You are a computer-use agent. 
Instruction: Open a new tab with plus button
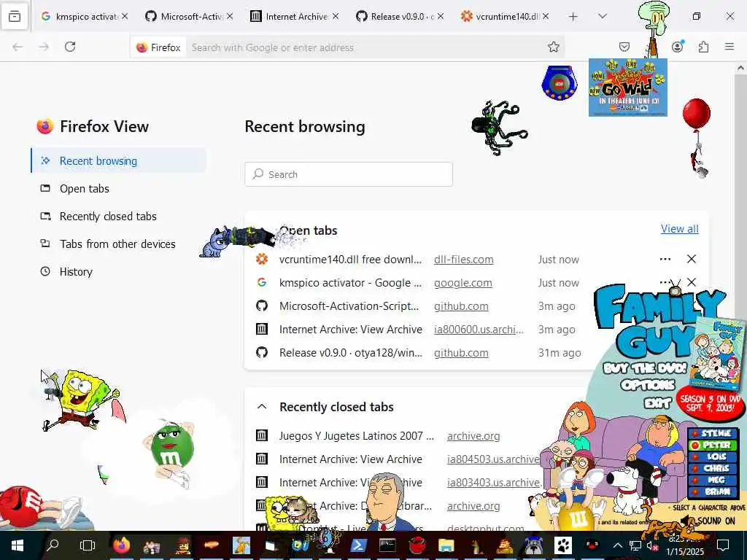tap(573, 17)
